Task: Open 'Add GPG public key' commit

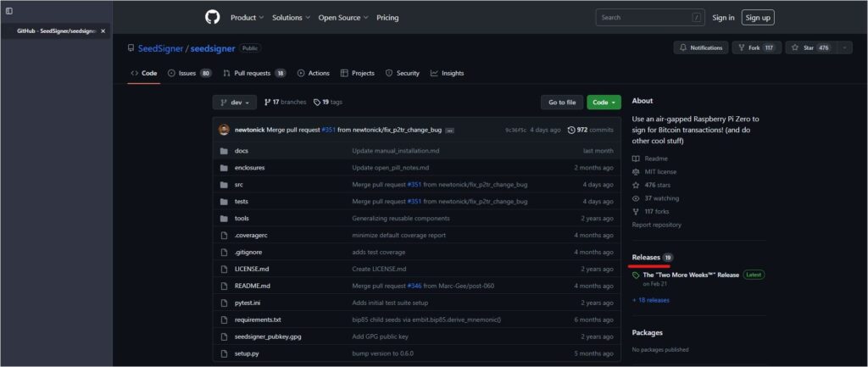Action: pos(380,336)
